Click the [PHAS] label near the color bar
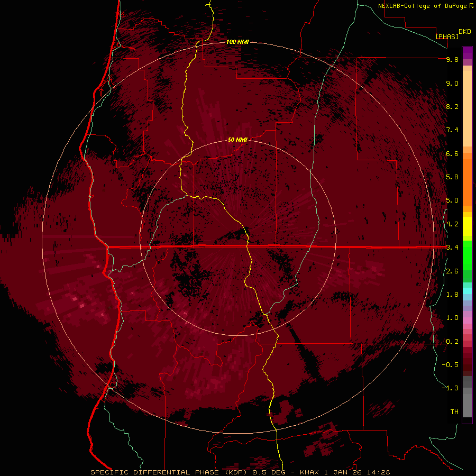This screenshot has height=476, width=476. [x=447, y=36]
